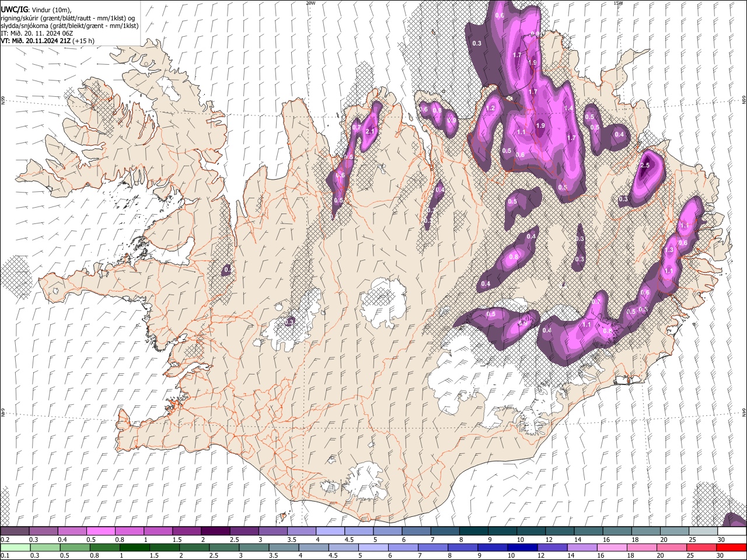Pick the 4 swatch on lower rain scale

coord(313,547)
